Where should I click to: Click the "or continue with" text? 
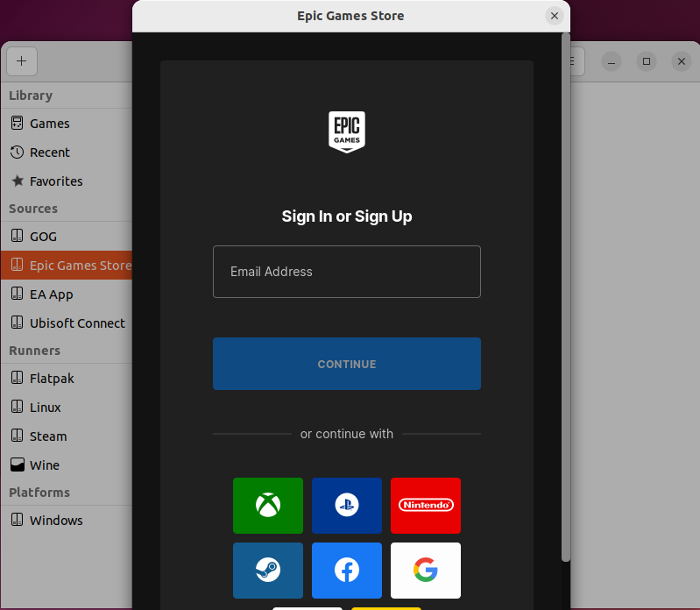pos(347,434)
